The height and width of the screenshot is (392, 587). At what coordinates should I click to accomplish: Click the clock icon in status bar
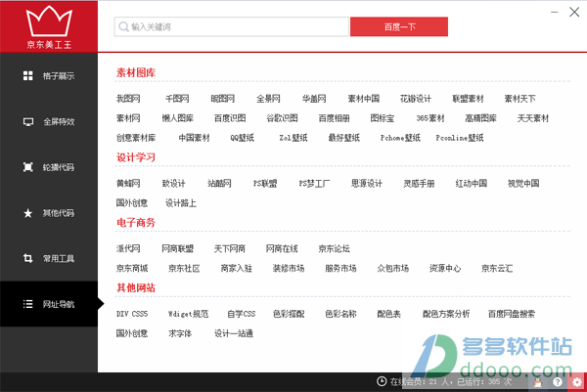tap(382, 381)
